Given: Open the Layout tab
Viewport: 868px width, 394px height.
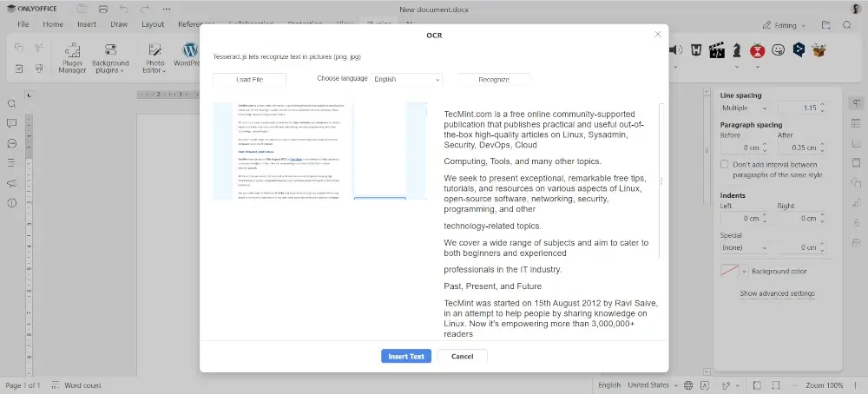Looking at the screenshot, I should 153,24.
